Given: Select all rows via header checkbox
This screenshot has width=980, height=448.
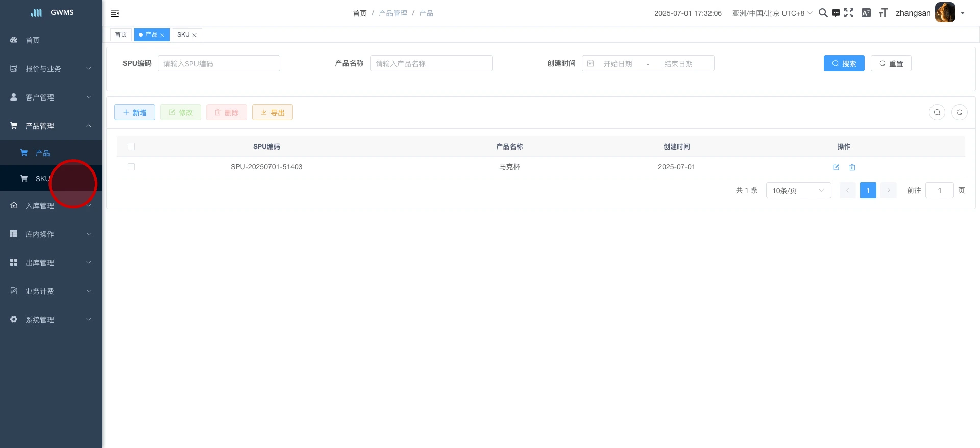Looking at the screenshot, I should [131, 146].
